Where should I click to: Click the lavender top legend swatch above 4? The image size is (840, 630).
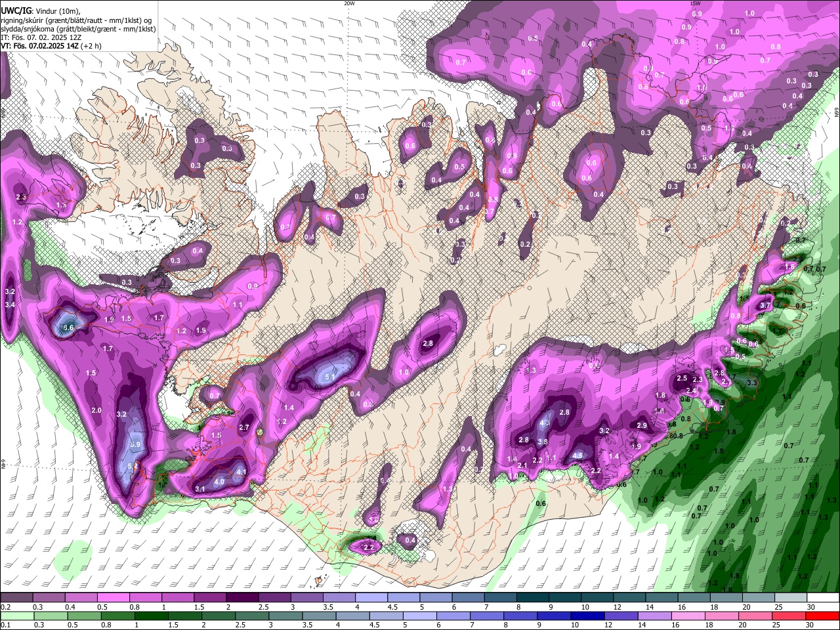371,598
